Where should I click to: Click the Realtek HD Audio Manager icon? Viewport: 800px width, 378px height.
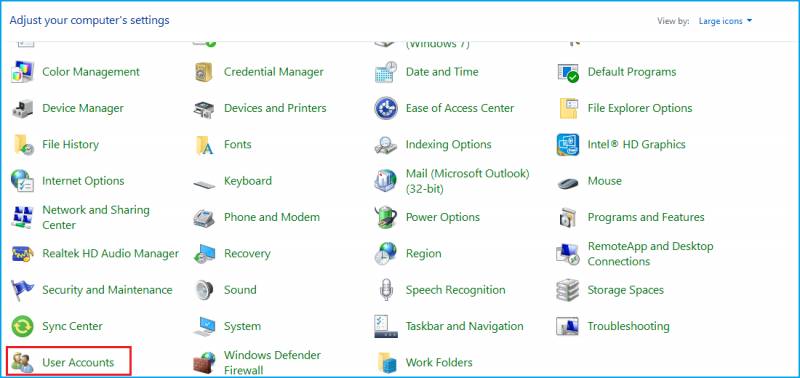22,254
